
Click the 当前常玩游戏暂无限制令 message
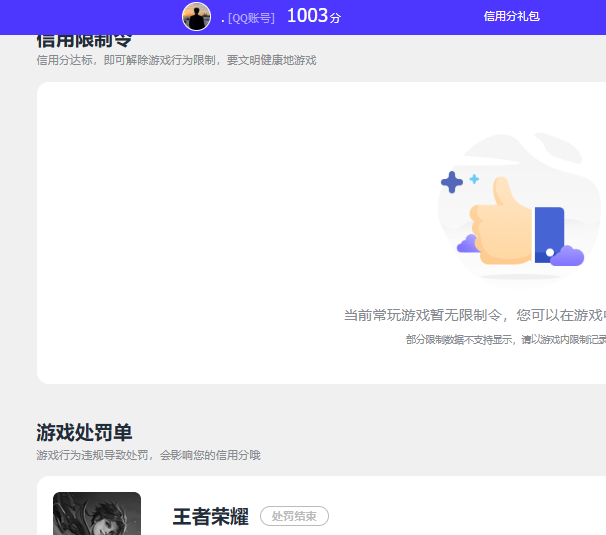[475, 315]
